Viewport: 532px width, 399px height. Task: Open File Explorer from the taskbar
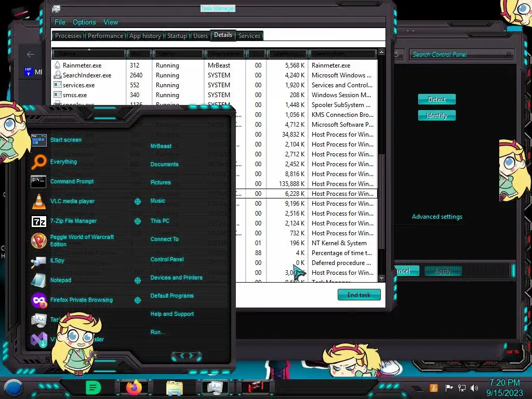pyautogui.click(x=175, y=388)
